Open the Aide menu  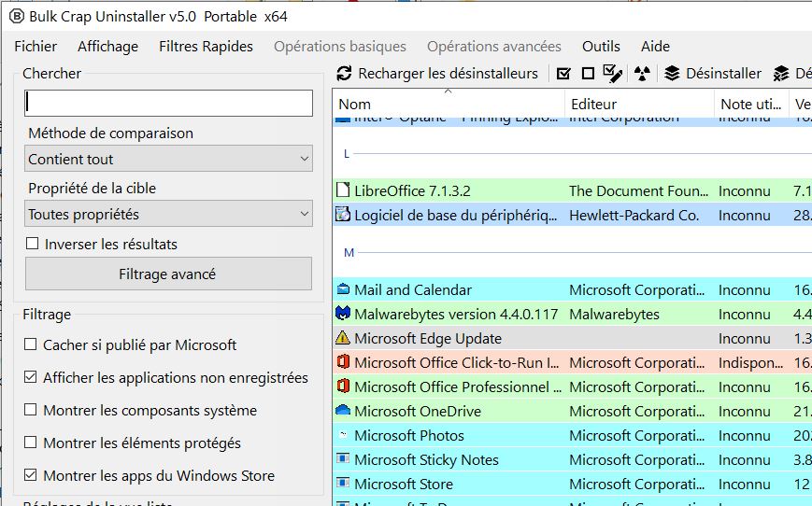coord(655,47)
